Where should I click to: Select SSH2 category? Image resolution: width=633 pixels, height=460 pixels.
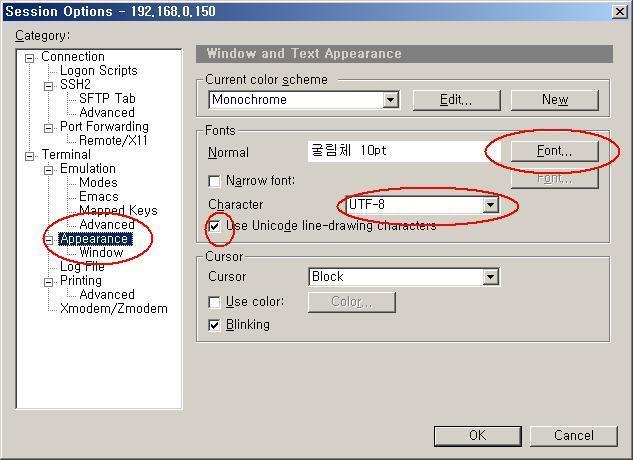[75, 84]
